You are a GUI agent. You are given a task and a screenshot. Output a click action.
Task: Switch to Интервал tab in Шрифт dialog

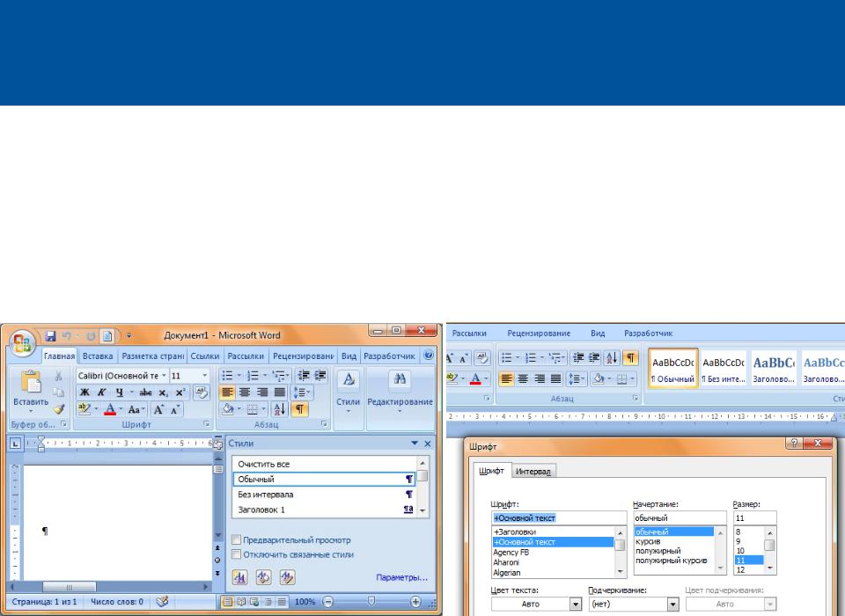(x=533, y=471)
